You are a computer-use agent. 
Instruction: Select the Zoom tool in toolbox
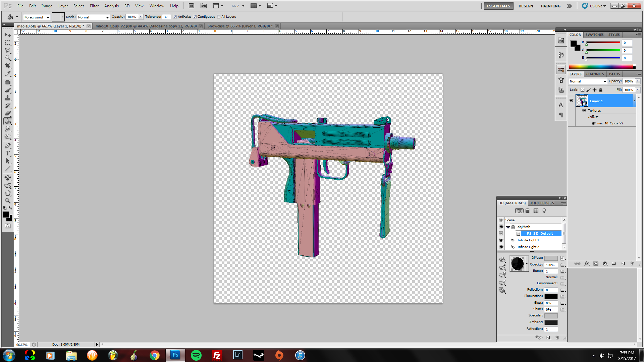(7, 201)
